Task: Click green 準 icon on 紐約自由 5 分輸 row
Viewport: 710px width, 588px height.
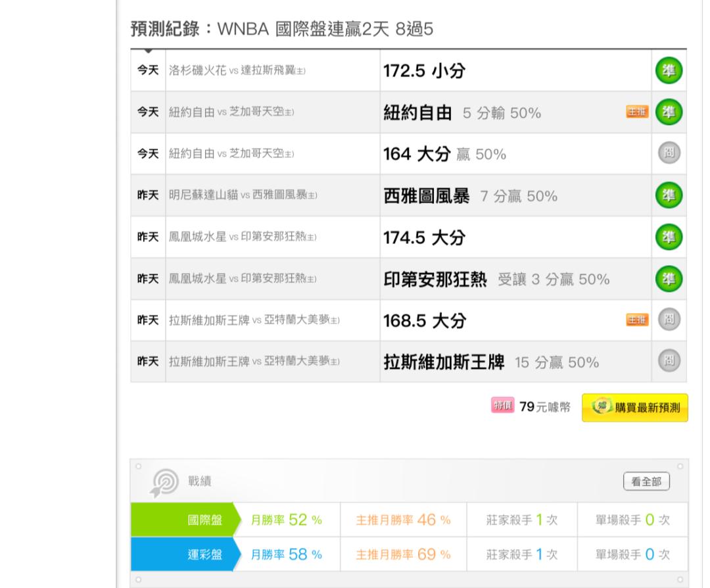Action: (669, 112)
